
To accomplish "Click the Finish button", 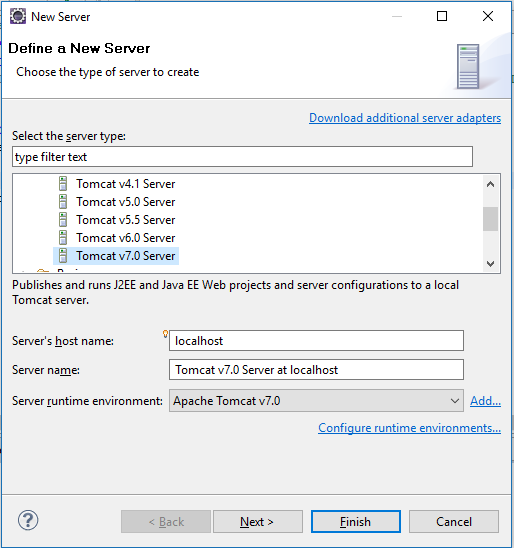I will pos(356,521).
